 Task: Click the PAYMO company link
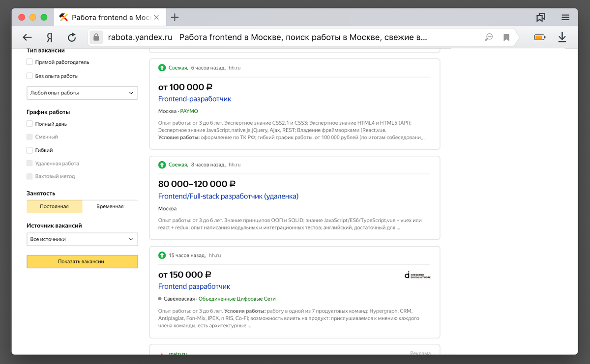189,112
